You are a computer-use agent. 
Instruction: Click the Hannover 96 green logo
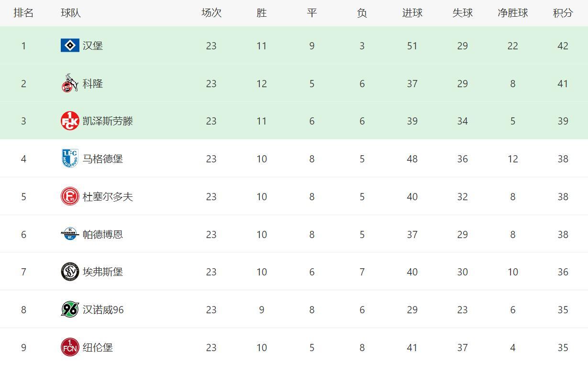point(70,309)
